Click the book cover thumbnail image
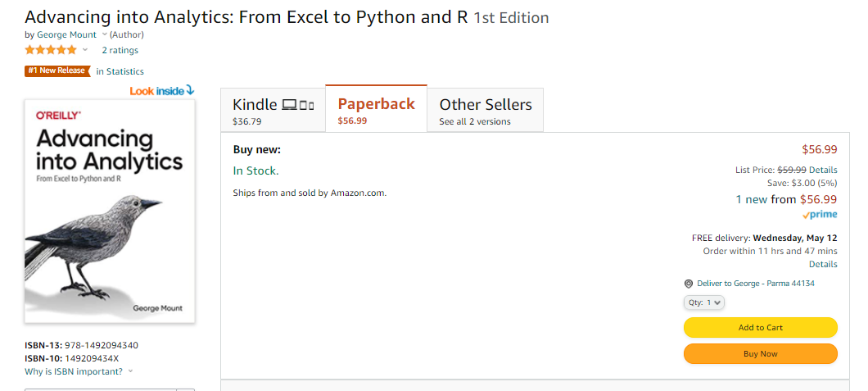Viewport: 868px width, 391px height. (x=110, y=211)
